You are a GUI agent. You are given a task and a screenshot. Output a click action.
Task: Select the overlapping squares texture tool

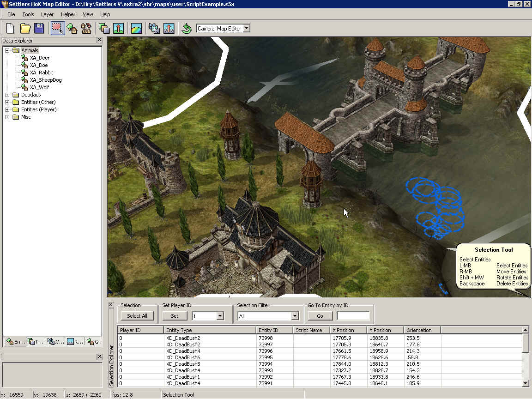[104, 29]
